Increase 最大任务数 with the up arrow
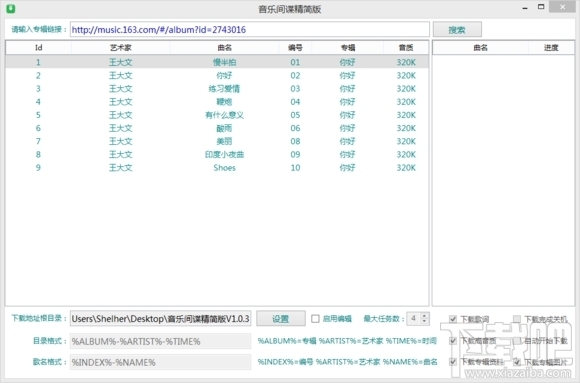This screenshot has width=580, height=383. point(424,315)
